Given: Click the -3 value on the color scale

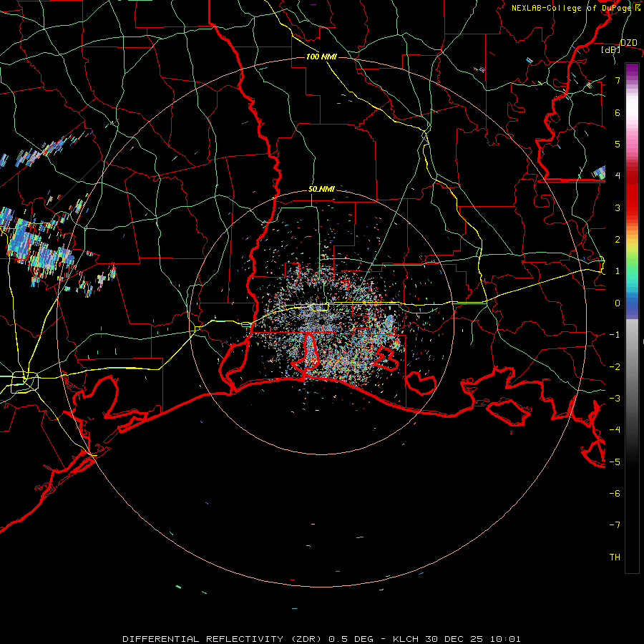Looking at the screenshot, I should pyautogui.click(x=615, y=399).
